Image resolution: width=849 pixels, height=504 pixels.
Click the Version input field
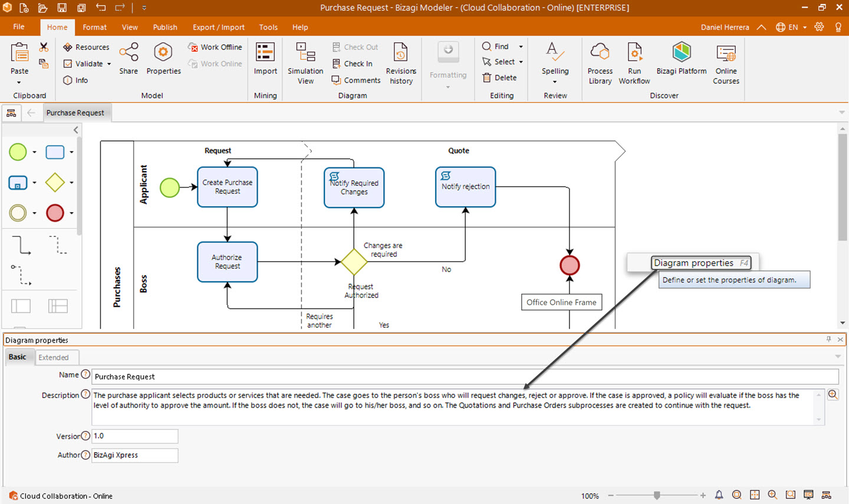click(x=134, y=436)
